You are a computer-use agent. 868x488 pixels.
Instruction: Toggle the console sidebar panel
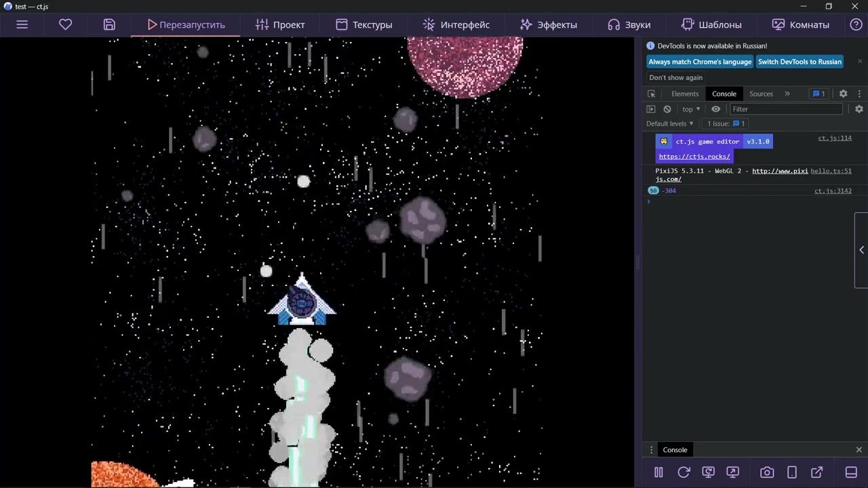pyautogui.click(x=651, y=109)
